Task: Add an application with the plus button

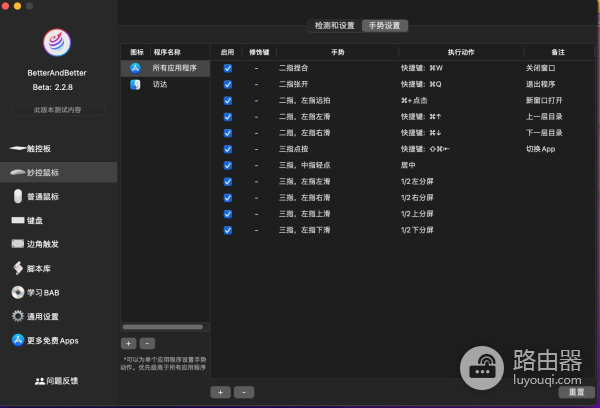Action: 129,343
